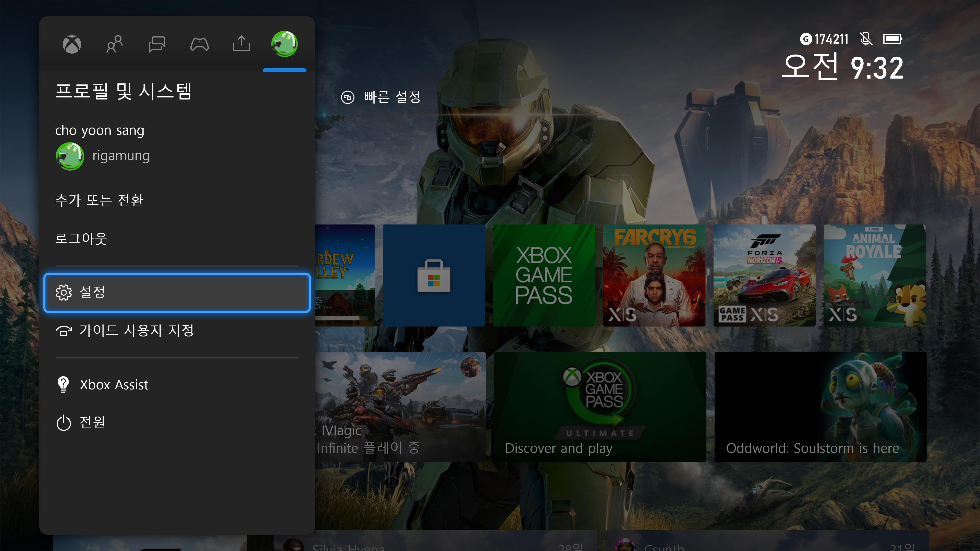
Task: Click the 프로필 및 시스템 heading
Action: click(x=124, y=91)
